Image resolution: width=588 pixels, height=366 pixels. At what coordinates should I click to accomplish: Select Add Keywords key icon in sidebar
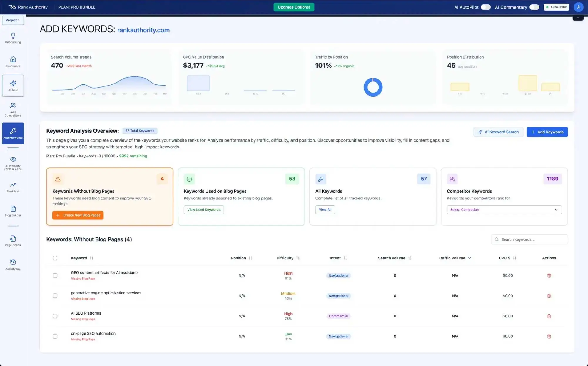click(13, 131)
